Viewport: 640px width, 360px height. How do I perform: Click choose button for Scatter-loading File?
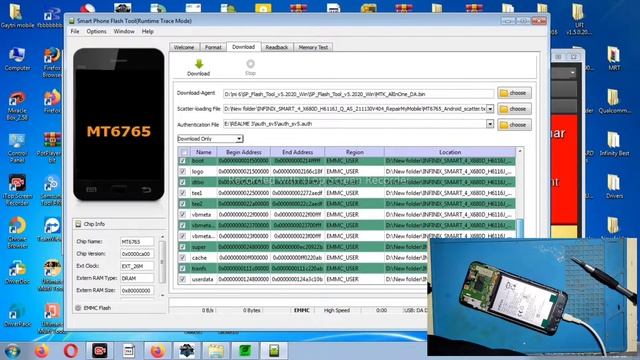[x=514, y=109]
